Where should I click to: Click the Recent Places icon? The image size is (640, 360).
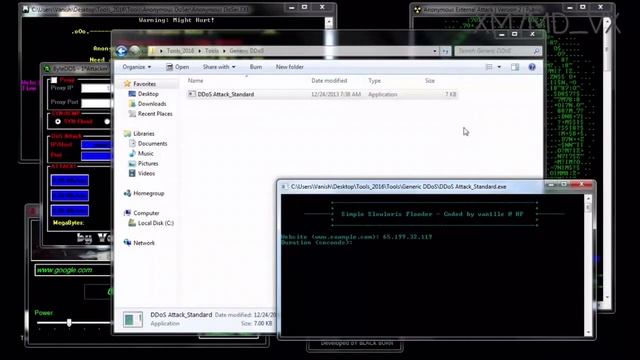[132, 114]
